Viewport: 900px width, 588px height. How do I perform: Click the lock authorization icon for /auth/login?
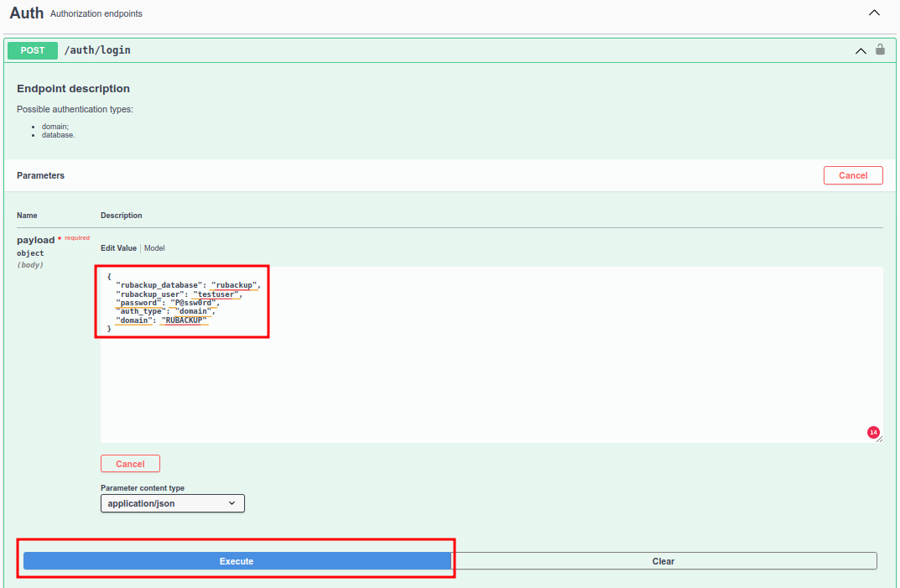click(880, 49)
